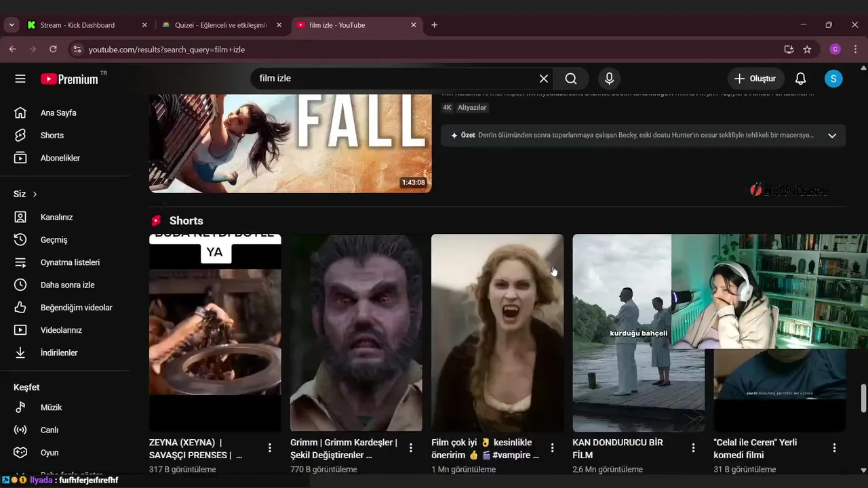This screenshot has width=868, height=488.
Task: Open a new browser tab
Action: tap(434, 25)
